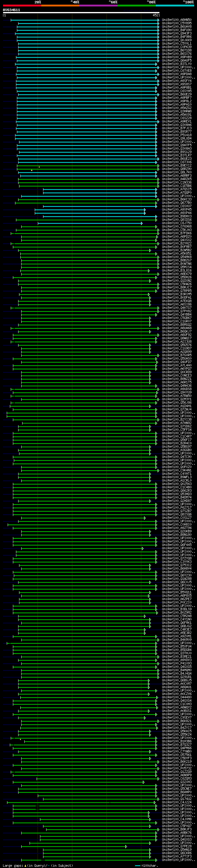The width and height of the screenshot is (197, 868).
Task: Select hit label UniRef100_B4FU90
Action: [x=177, y=30]
